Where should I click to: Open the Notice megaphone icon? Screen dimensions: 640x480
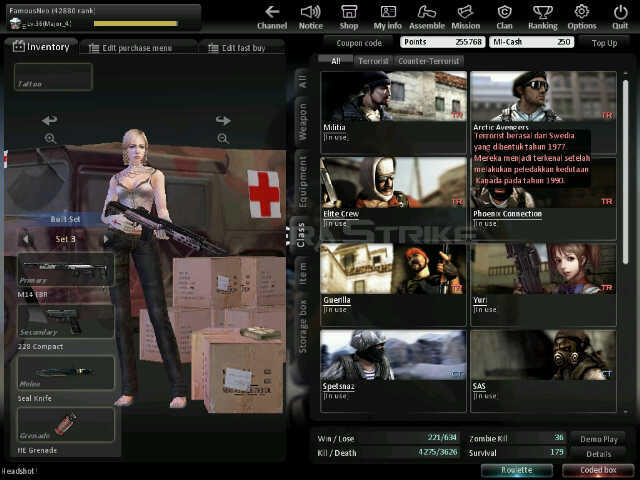(x=311, y=18)
